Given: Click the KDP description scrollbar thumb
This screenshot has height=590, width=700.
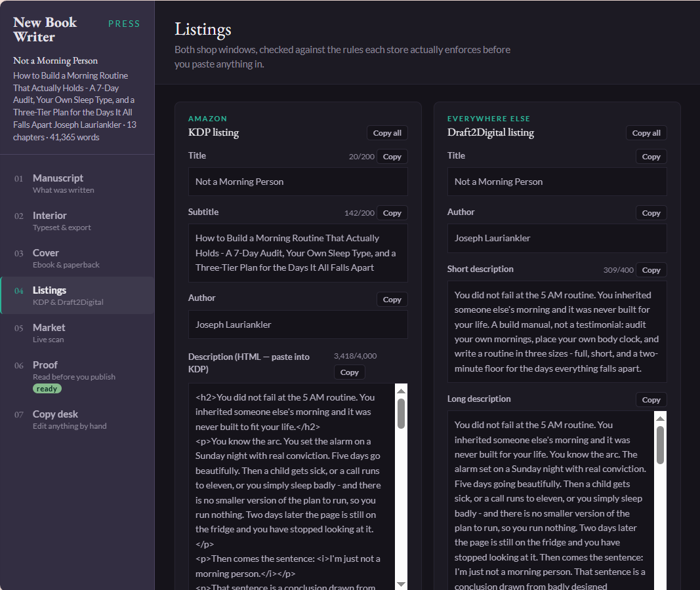Looking at the screenshot, I should click(401, 414).
